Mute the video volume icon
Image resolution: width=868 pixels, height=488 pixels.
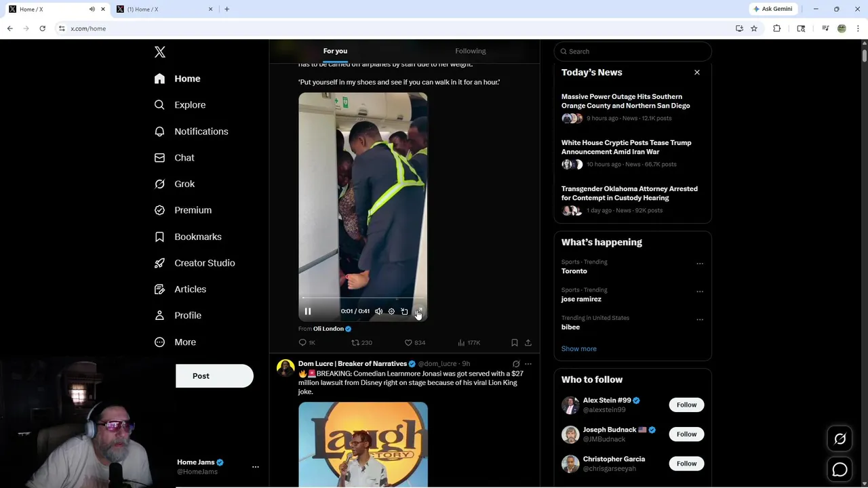(x=378, y=311)
